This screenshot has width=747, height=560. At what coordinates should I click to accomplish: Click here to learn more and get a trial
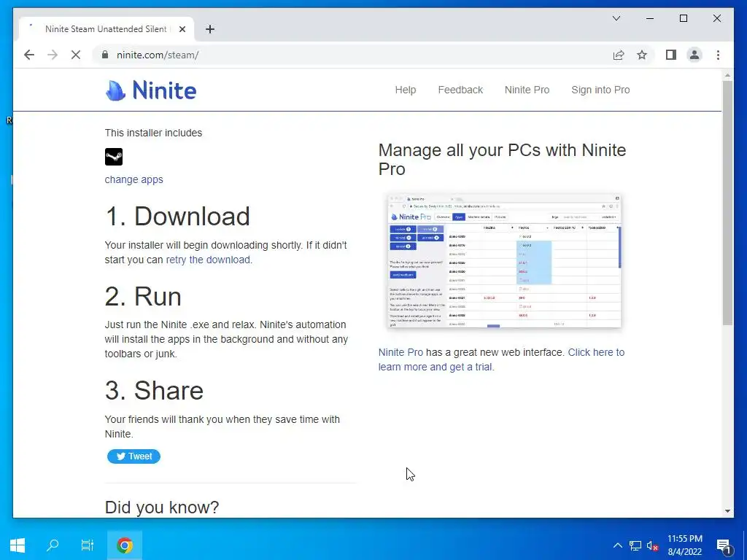click(x=501, y=359)
